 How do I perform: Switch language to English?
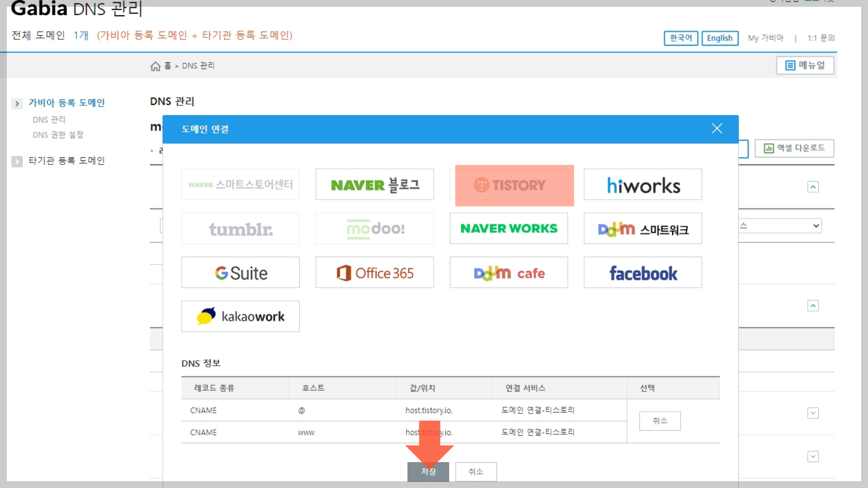pyautogui.click(x=720, y=38)
